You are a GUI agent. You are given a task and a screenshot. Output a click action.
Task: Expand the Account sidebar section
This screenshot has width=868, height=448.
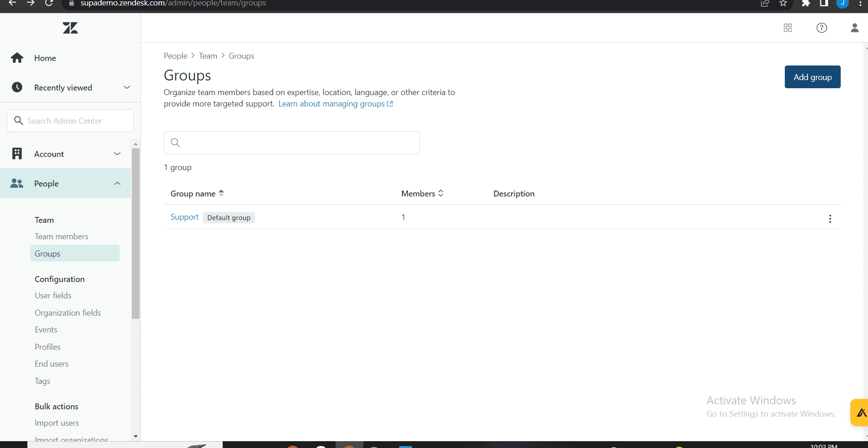pyautogui.click(x=117, y=154)
